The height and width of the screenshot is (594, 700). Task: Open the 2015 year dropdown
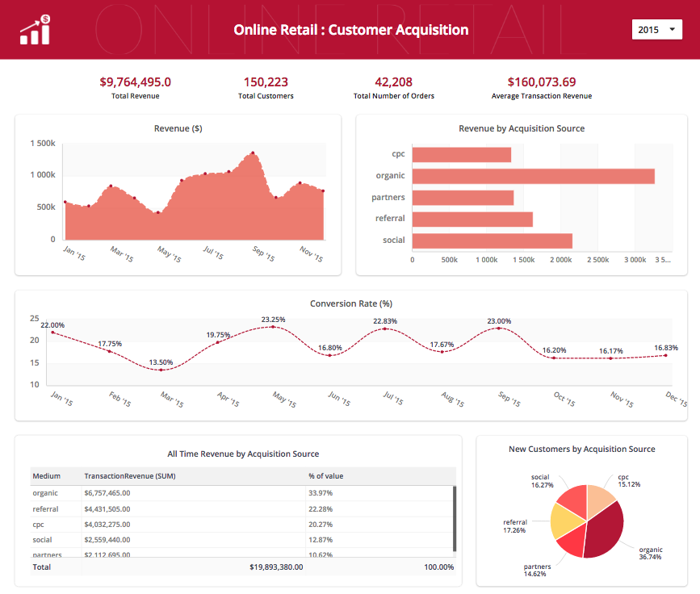657,30
